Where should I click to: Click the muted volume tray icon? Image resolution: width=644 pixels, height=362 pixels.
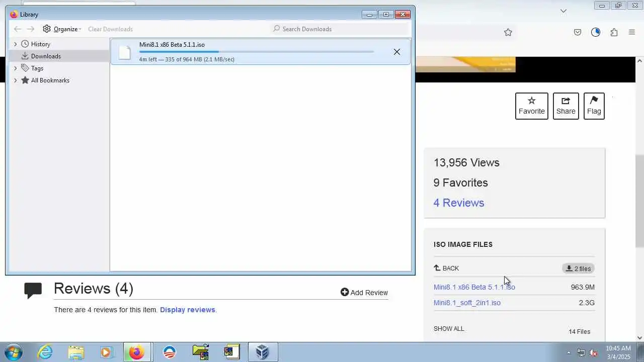[x=593, y=353]
